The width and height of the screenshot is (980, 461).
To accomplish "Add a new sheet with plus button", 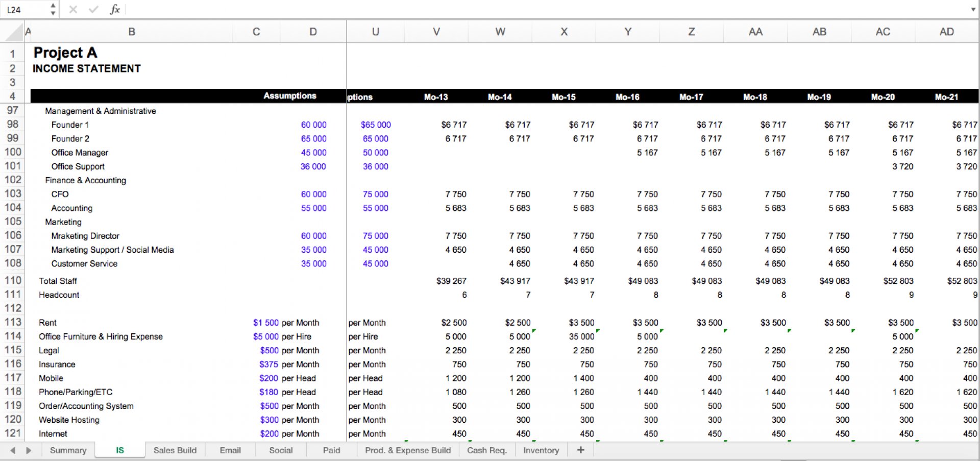I will point(580,450).
